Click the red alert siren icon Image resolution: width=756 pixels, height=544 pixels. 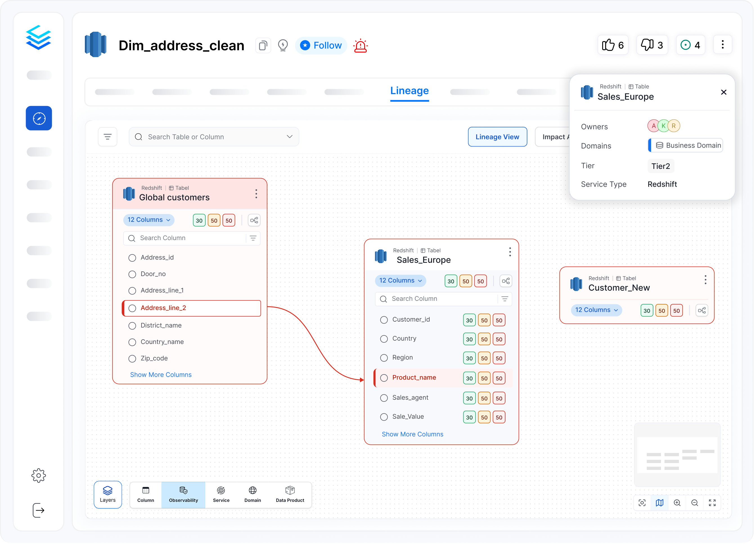(360, 46)
